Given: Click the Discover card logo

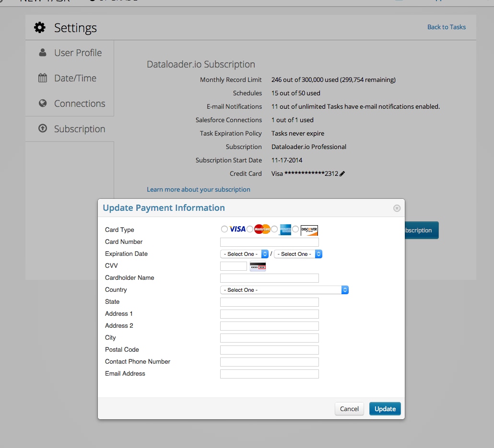Looking at the screenshot, I should coord(309,230).
